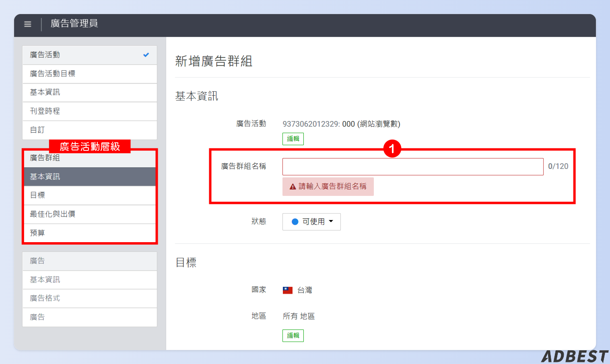Click the caret arrow on status dropdown
The width and height of the screenshot is (610, 364).
tap(331, 221)
